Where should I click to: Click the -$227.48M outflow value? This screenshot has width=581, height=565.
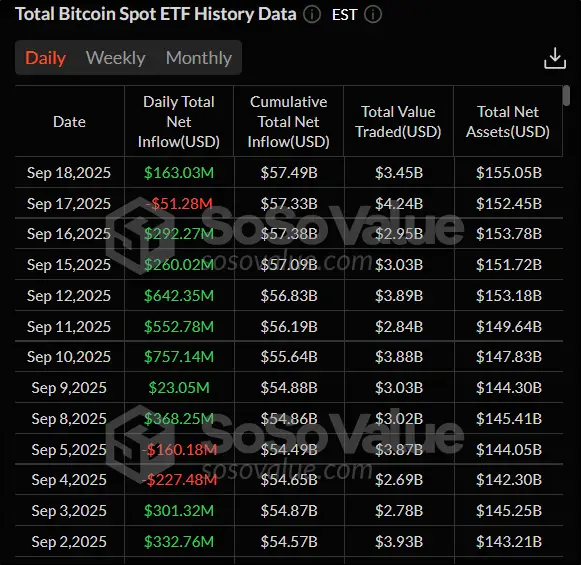click(x=179, y=479)
